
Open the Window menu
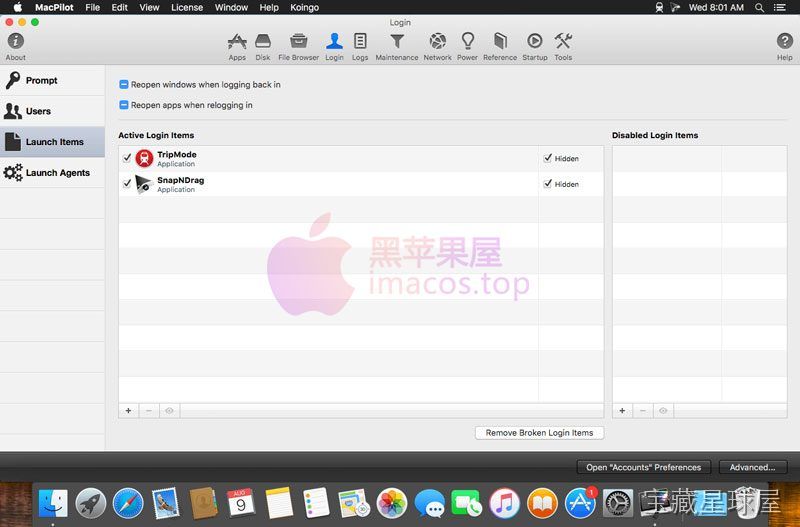tap(231, 7)
